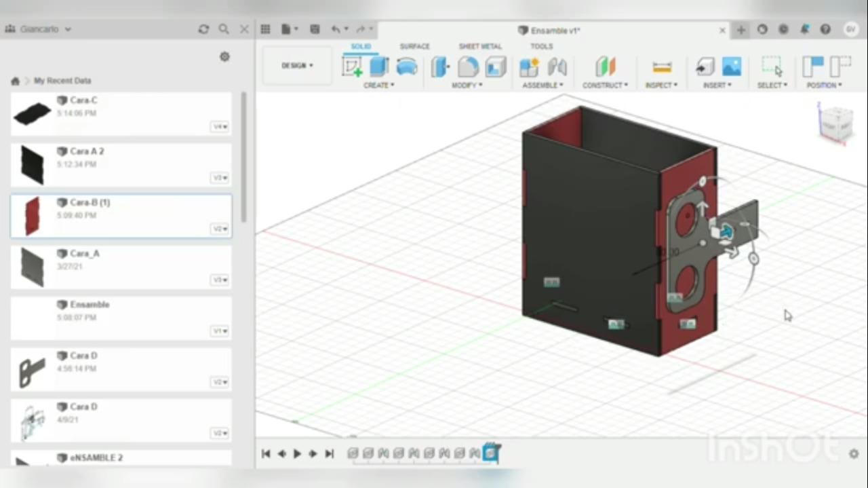Screen dimensions: 868x488
Task: Select the Fillet modify tool
Action: coord(468,67)
